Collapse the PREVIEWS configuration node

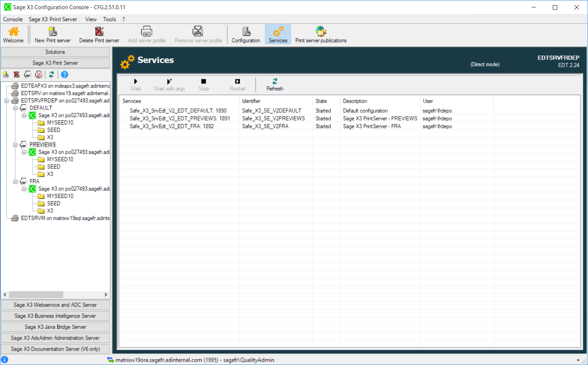click(x=15, y=144)
